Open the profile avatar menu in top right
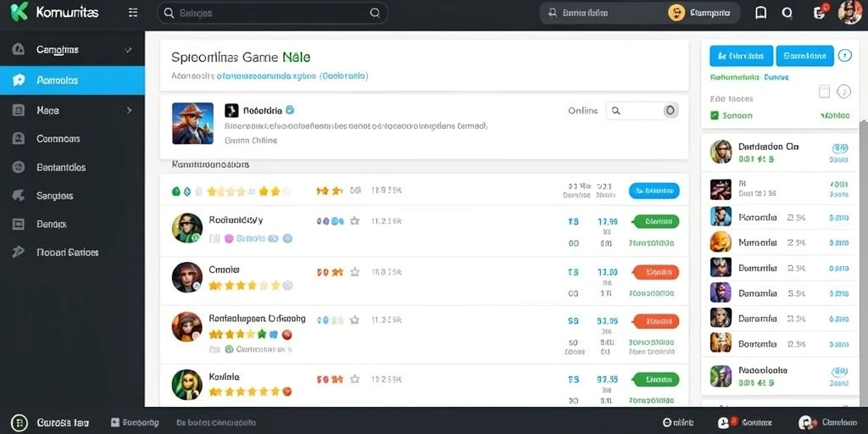This screenshot has width=868, height=434. tap(850, 12)
